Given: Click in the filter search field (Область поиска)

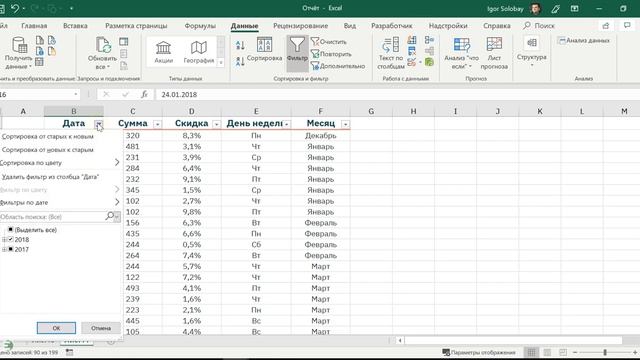Looking at the screenshot, I should click(x=52, y=216).
